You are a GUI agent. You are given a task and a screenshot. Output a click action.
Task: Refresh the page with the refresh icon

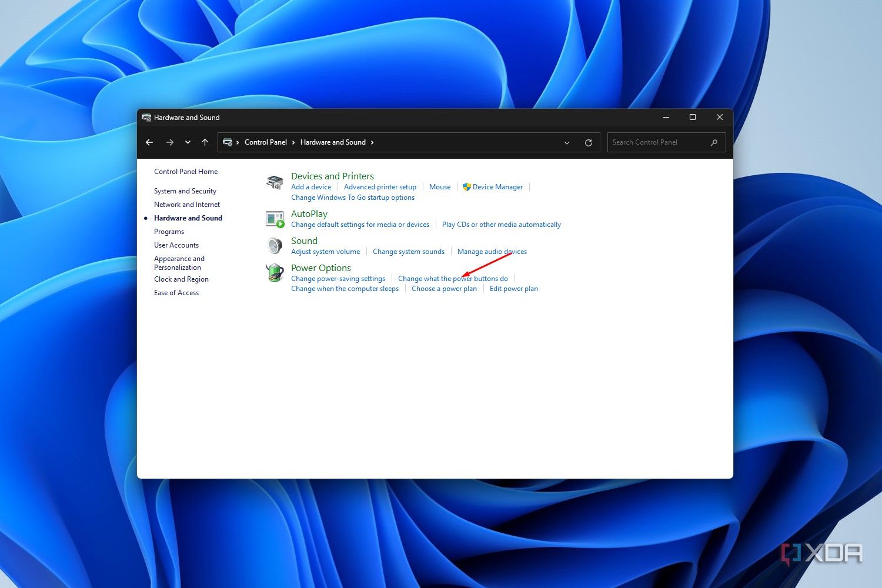click(x=589, y=142)
